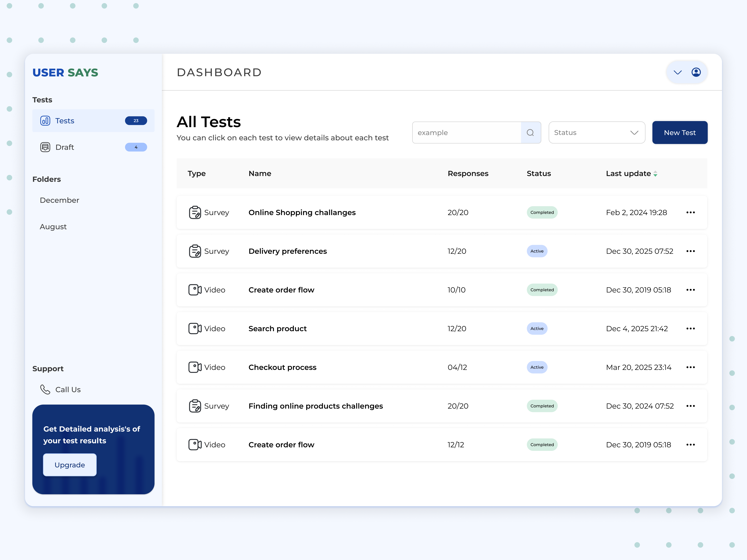Open the overflow menu on Create order flow row
The image size is (747, 560).
click(x=691, y=290)
